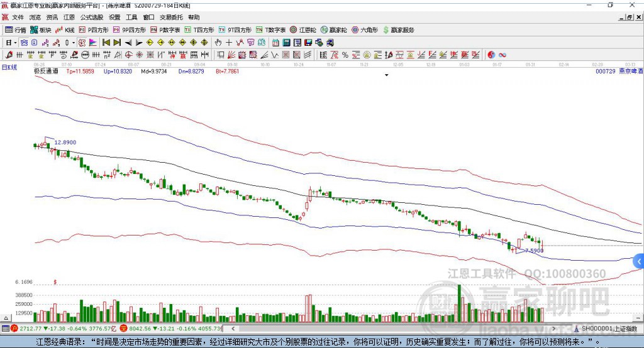This screenshot has height=348, width=644.
Task: Expand the candlestick style dropdown arrow
Action: tap(74, 43)
